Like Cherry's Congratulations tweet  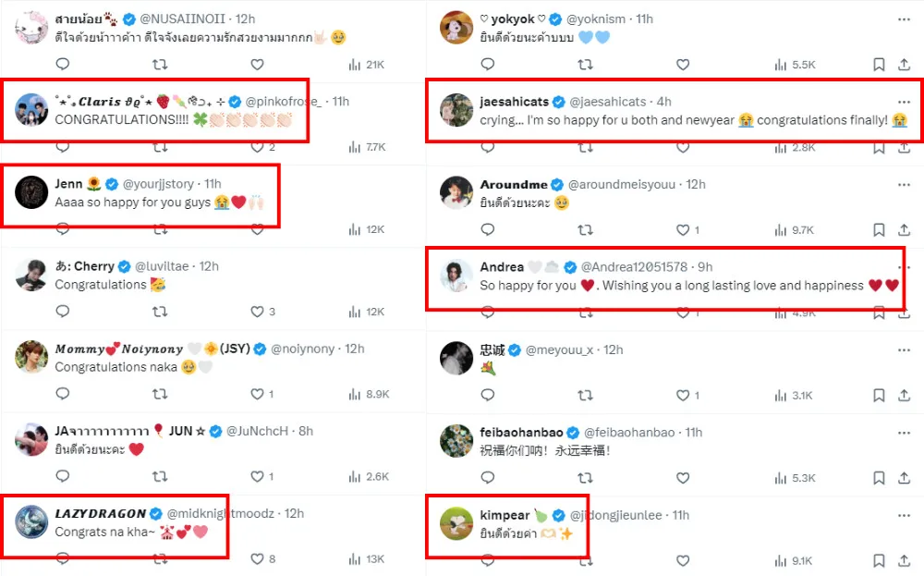click(258, 312)
